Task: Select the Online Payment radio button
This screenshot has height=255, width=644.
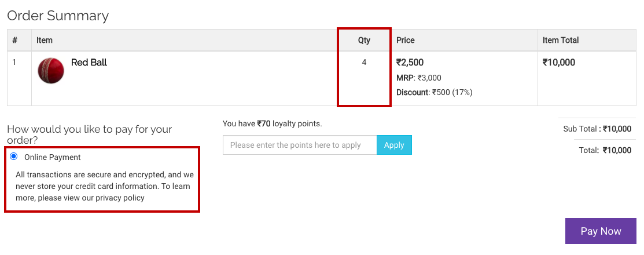Action: [x=14, y=156]
